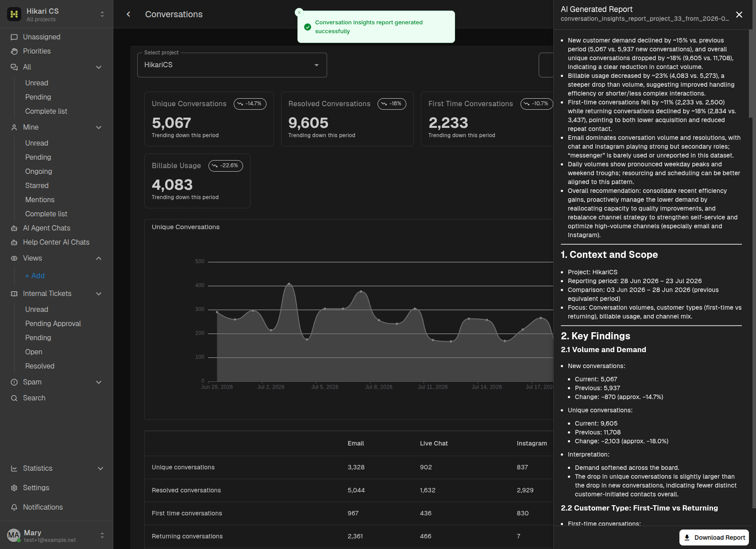Click the Billable Usage 4,083 card
The image size is (756, 549).
coord(197,181)
